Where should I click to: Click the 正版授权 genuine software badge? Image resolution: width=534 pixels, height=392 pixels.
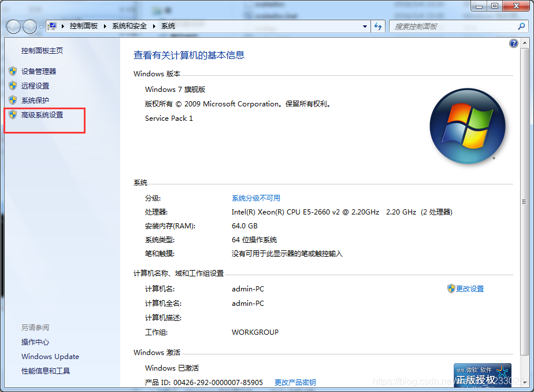click(482, 375)
